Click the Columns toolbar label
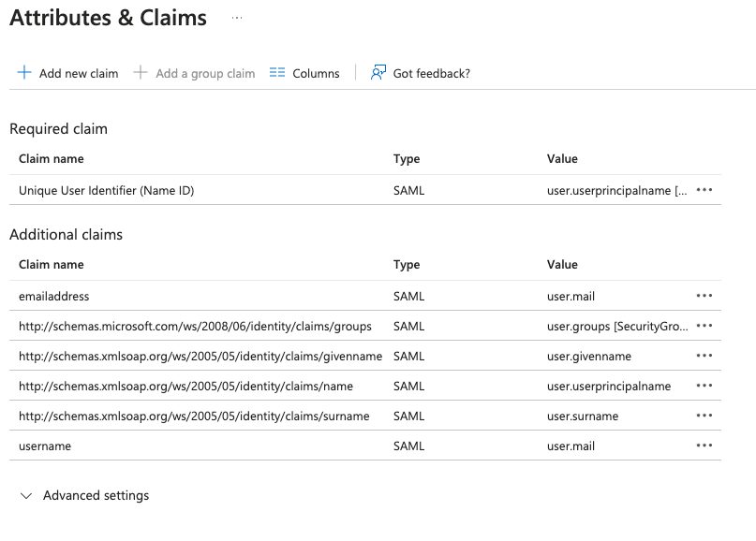This screenshot has height=541, width=756. coord(316,73)
